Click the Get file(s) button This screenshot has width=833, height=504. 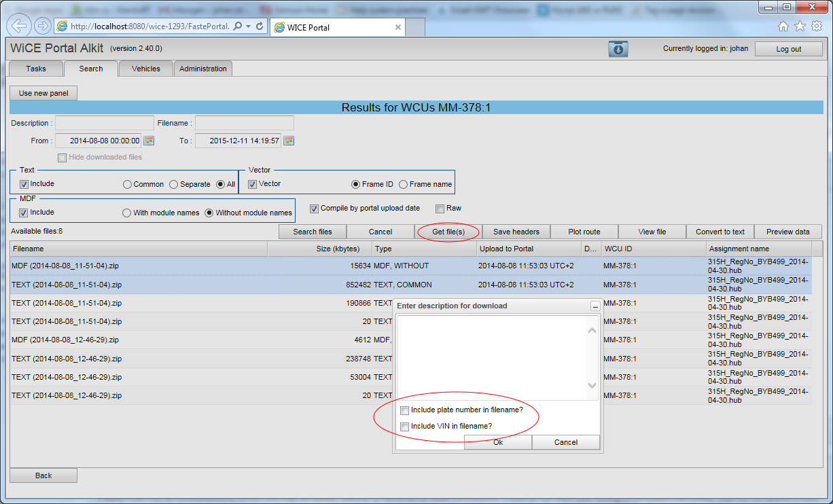tap(448, 232)
